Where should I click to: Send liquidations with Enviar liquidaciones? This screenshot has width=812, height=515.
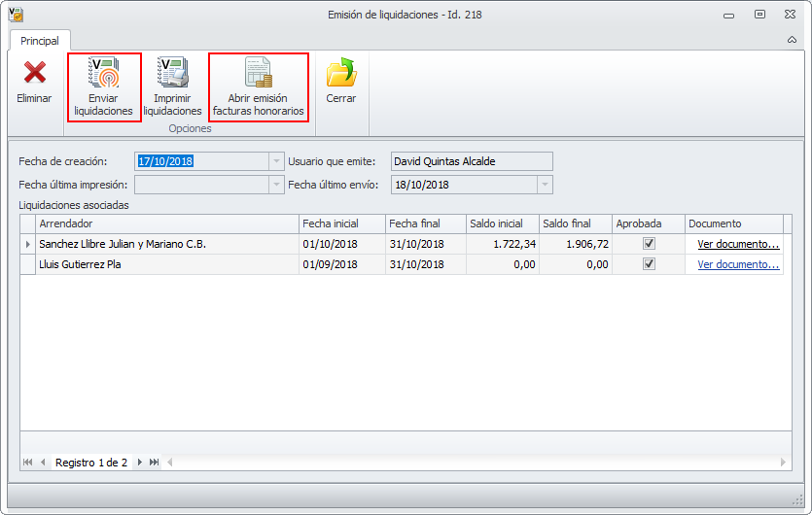(x=104, y=86)
